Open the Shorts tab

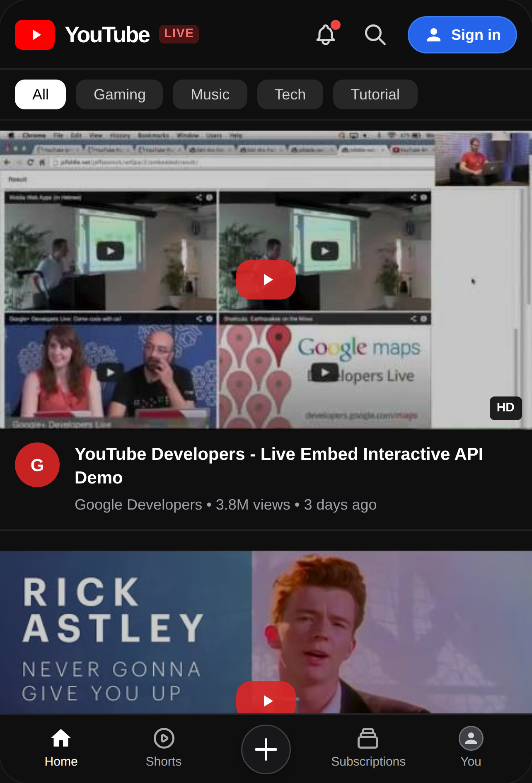[164, 748]
